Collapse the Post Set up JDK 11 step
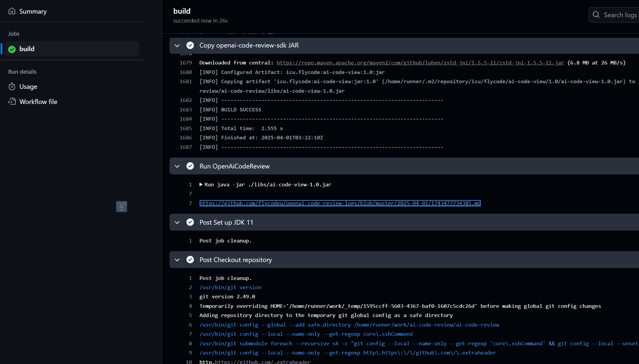 point(177,222)
